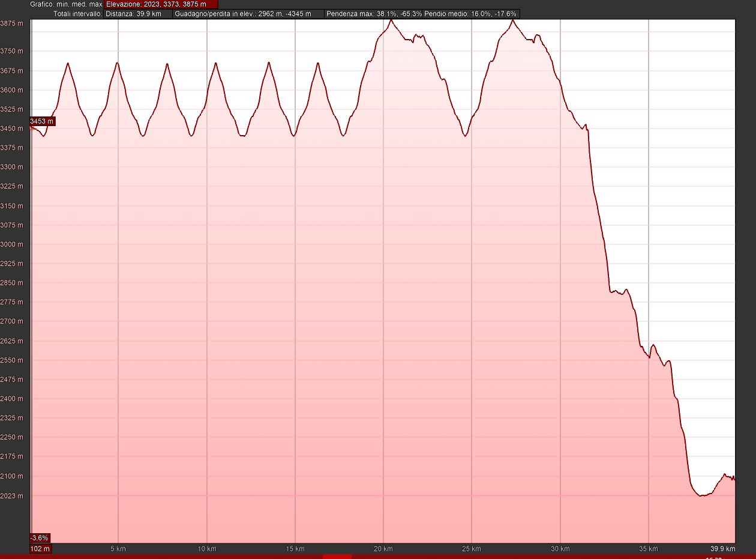Click the 3000 m elevation axis label
Viewport: 756px width, 559px height.
(13, 244)
